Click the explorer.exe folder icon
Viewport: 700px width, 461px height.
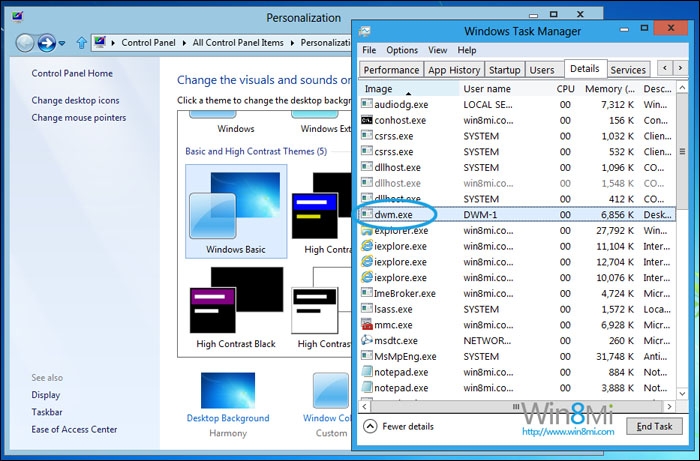coord(367,230)
